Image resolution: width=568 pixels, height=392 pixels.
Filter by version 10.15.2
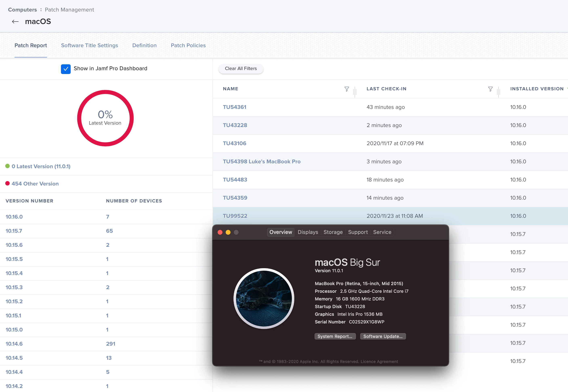point(14,301)
